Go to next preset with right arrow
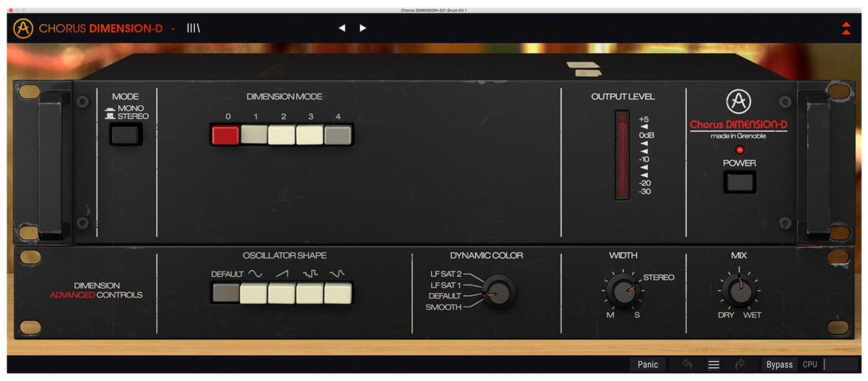868x381 pixels. pos(363,28)
